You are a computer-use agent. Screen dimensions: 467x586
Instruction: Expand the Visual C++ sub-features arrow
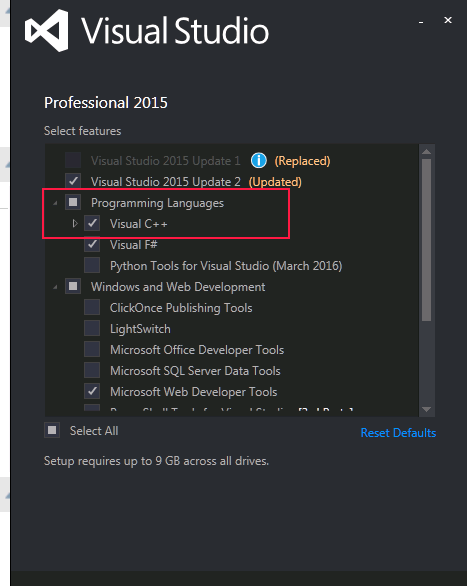coord(75,223)
